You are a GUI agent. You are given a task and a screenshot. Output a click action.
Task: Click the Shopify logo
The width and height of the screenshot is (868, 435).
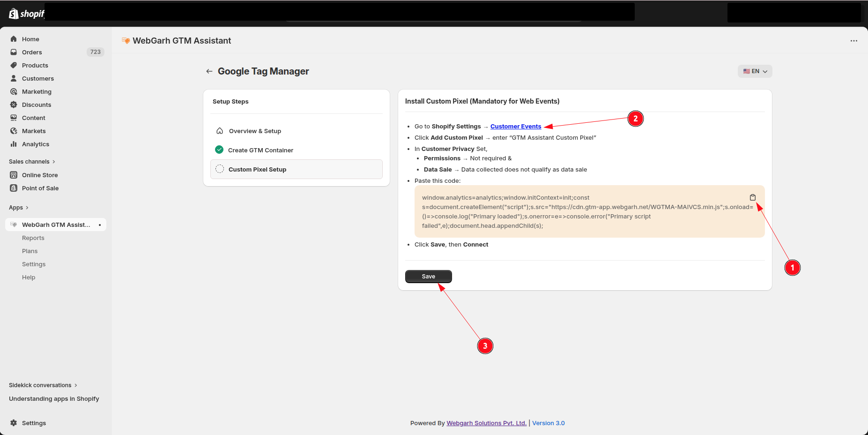click(26, 14)
